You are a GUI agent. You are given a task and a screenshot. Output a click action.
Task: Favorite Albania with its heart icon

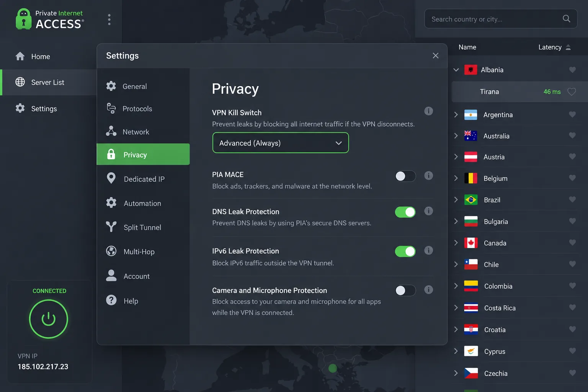[572, 70]
